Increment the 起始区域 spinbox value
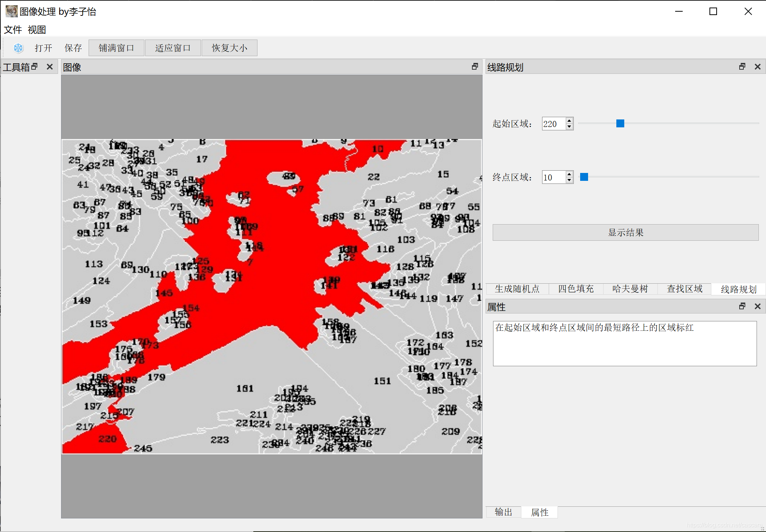This screenshot has height=532, width=766. [x=569, y=121]
